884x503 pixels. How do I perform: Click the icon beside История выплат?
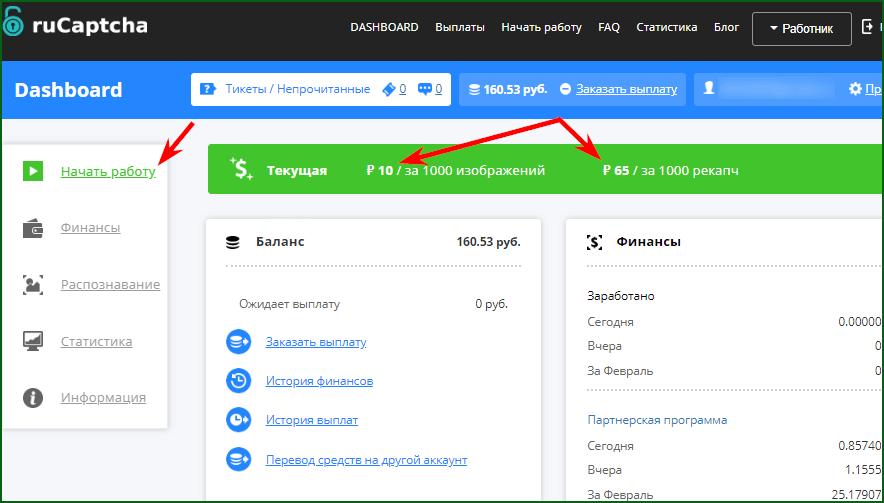tap(238, 420)
